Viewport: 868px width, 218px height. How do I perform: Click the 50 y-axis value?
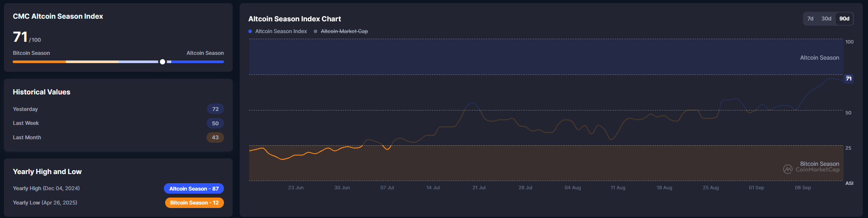tap(848, 113)
